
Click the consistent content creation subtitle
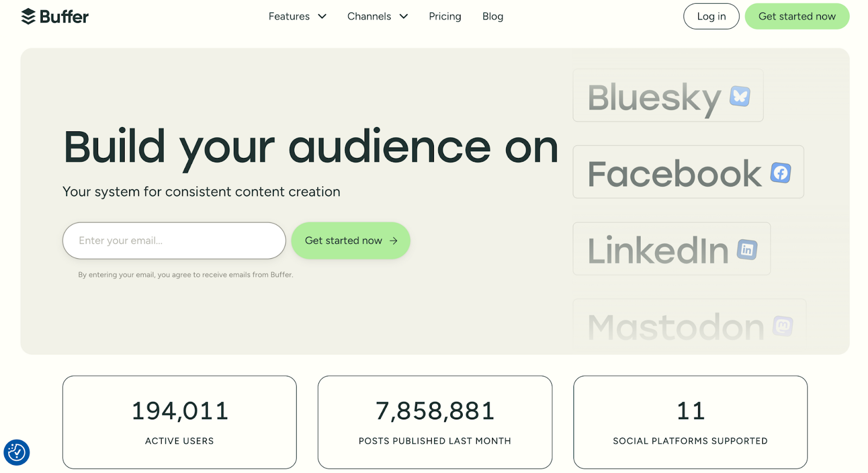201,191
